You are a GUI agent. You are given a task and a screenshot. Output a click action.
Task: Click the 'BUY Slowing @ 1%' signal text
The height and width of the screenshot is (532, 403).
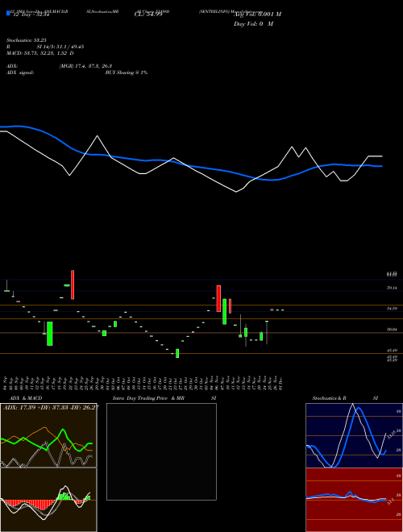click(127, 73)
